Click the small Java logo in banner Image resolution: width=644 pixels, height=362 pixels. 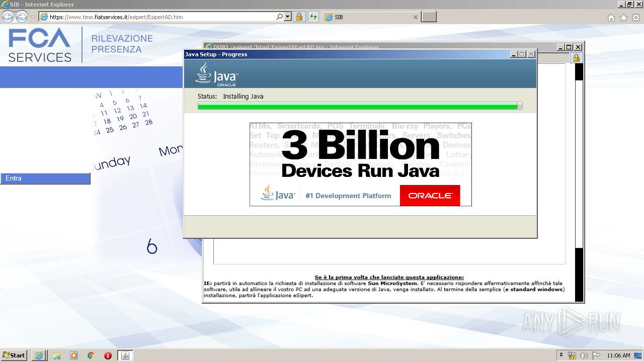point(278,193)
